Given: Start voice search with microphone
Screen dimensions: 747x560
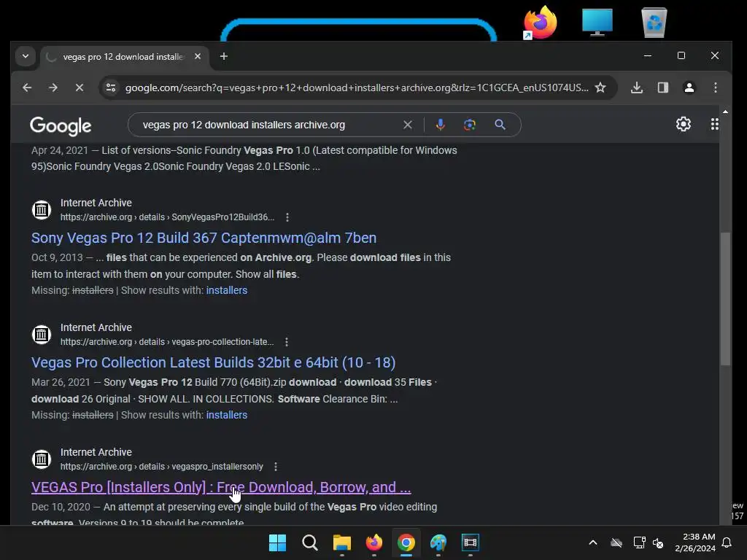Looking at the screenshot, I should click(x=440, y=125).
